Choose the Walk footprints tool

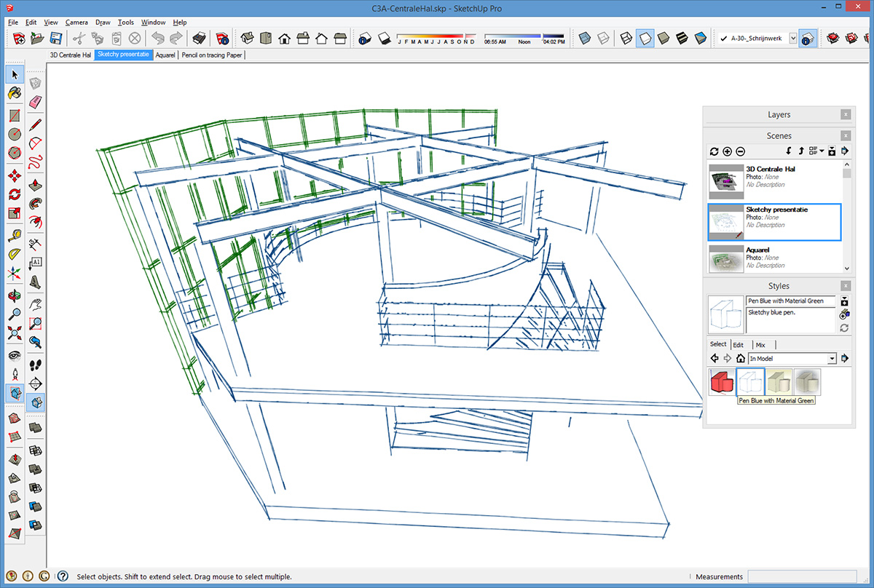pos(35,364)
